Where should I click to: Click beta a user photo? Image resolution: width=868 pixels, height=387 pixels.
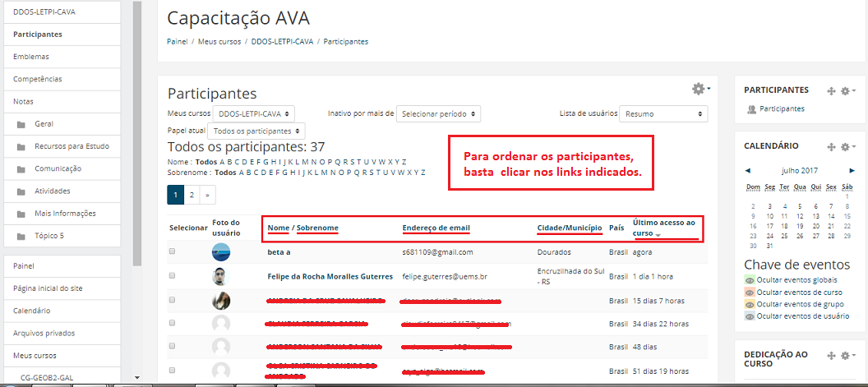[221, 252]
